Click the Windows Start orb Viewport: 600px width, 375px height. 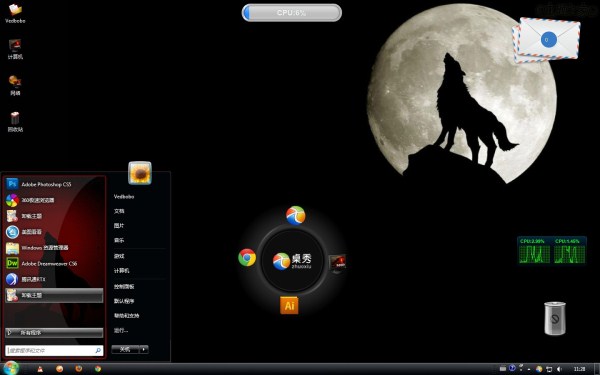[10, 368]
